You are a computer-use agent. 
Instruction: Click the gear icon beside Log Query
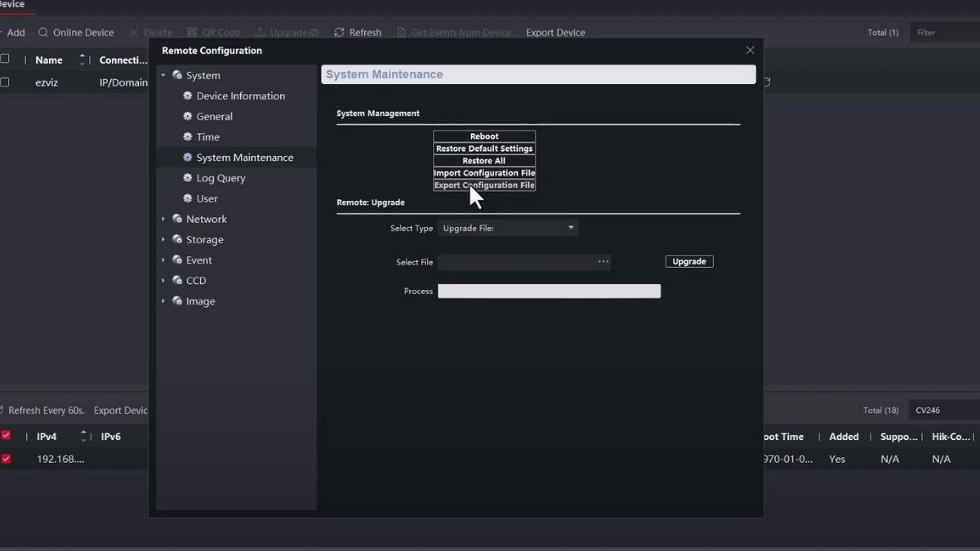tap(188, 178)
